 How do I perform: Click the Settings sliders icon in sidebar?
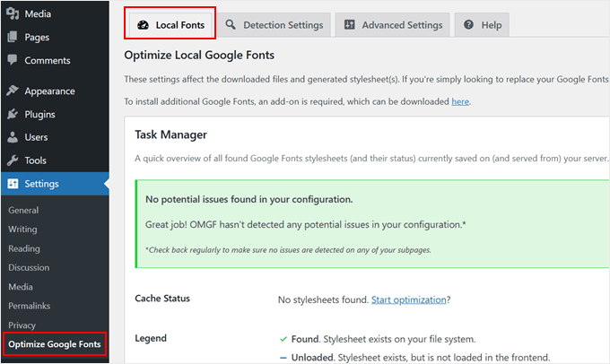pyautogui.click(x=13, y=184)
